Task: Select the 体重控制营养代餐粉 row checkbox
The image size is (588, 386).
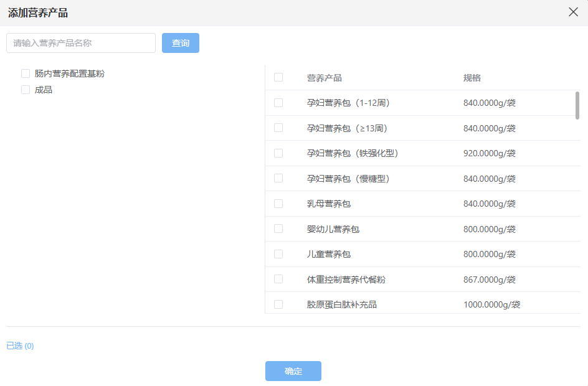Action: (x=278, y=279)
